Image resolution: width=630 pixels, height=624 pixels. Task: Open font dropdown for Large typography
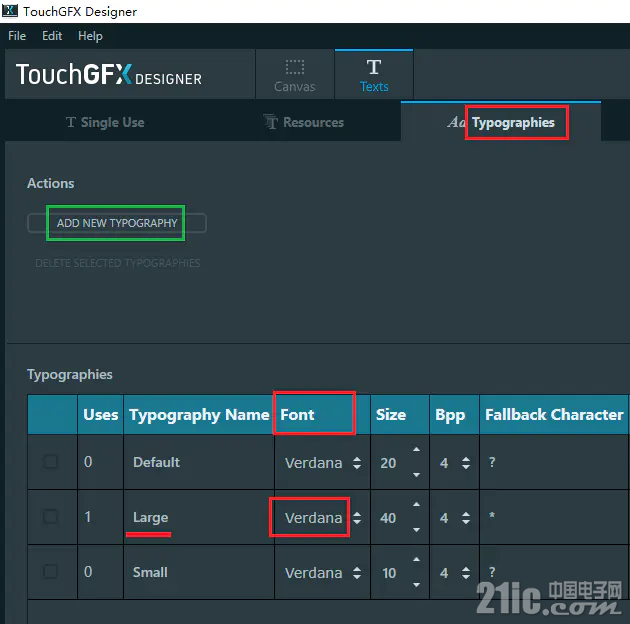click(x=356, y=518)
